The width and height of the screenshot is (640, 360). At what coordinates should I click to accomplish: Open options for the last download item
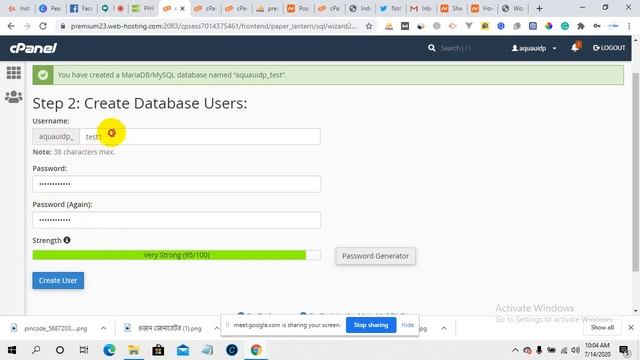tap(444, 328)
